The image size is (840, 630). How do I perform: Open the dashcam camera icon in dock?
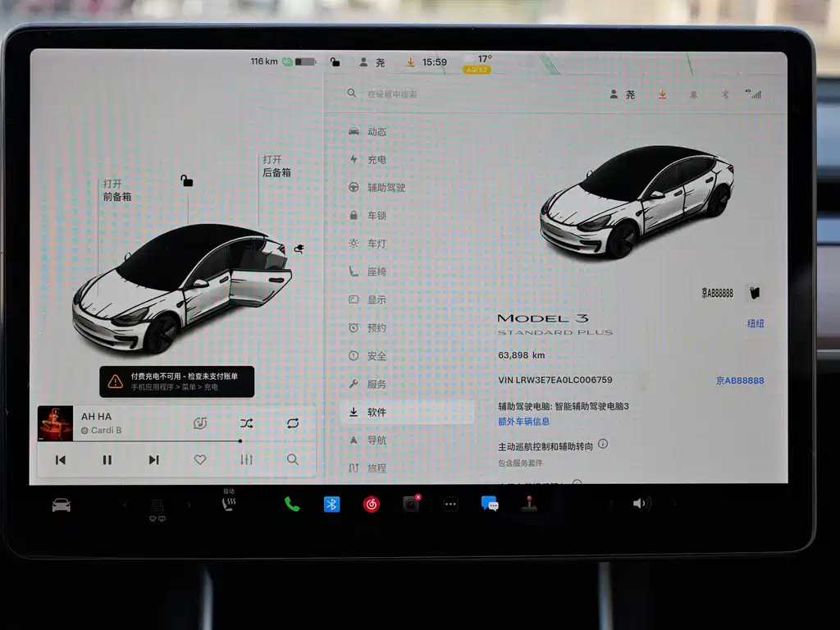(411, 504)
